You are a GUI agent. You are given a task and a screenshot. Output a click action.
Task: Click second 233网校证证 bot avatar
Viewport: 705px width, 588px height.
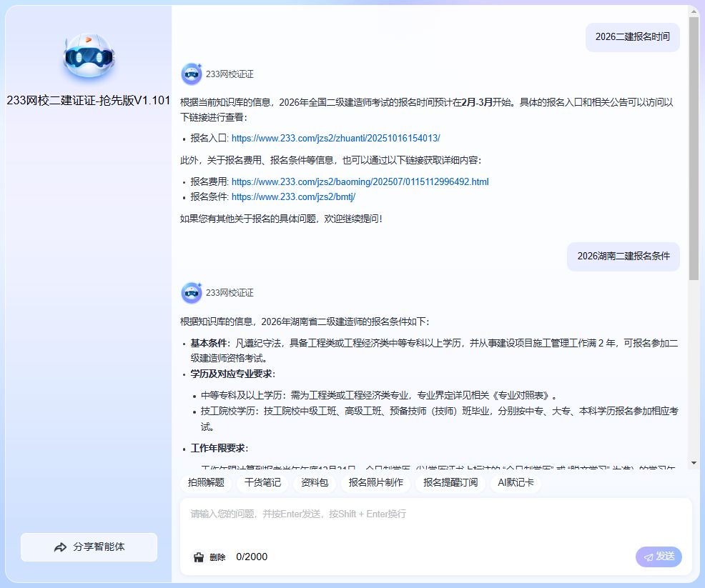click(191, 293)
